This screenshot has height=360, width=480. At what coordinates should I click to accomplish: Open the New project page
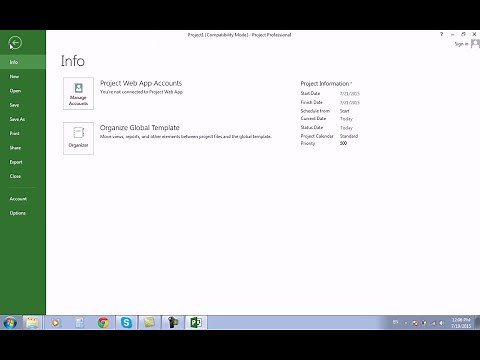click(23, 76)
